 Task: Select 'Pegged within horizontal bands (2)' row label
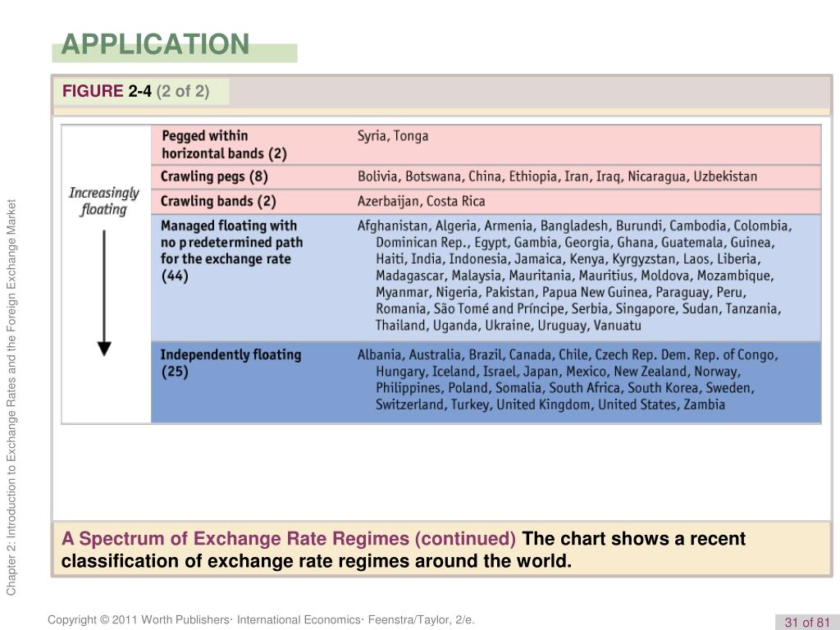pyautogui.click(x=225, y=144)
